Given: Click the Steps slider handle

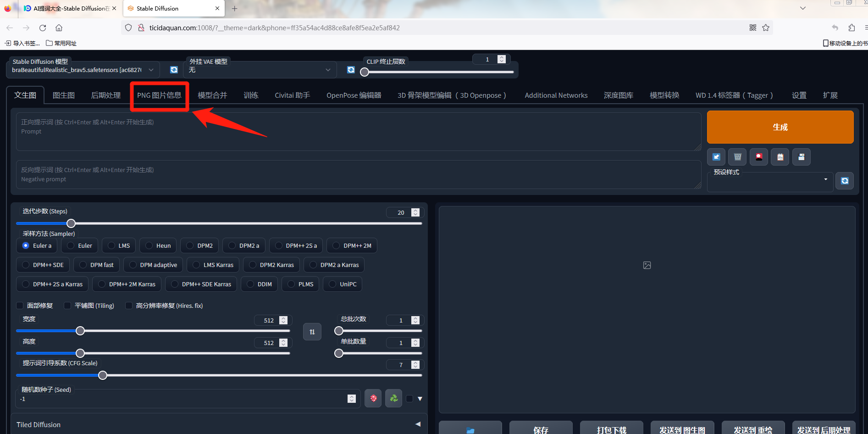Looking at the screenshot, I should click(71, 223).
